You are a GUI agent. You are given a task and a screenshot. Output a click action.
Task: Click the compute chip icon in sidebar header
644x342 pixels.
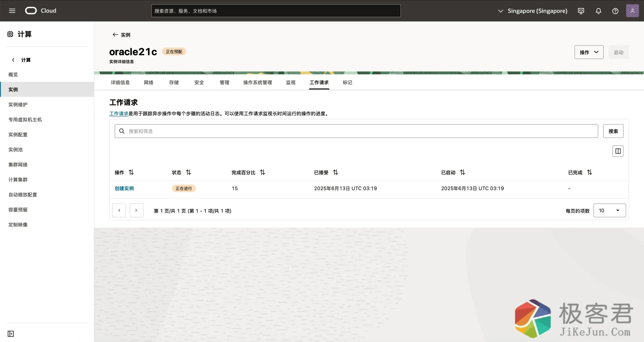pyautogui.click(x=10, y=34)
